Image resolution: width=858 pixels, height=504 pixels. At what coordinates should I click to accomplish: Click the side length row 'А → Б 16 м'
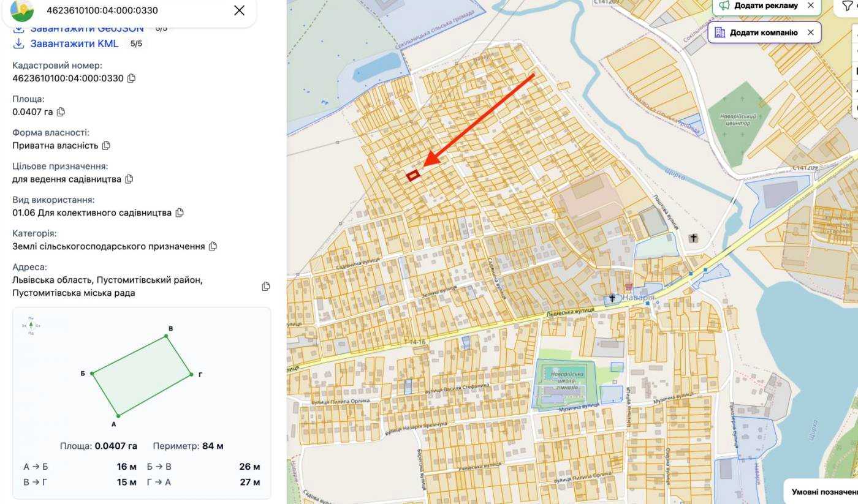80,467
